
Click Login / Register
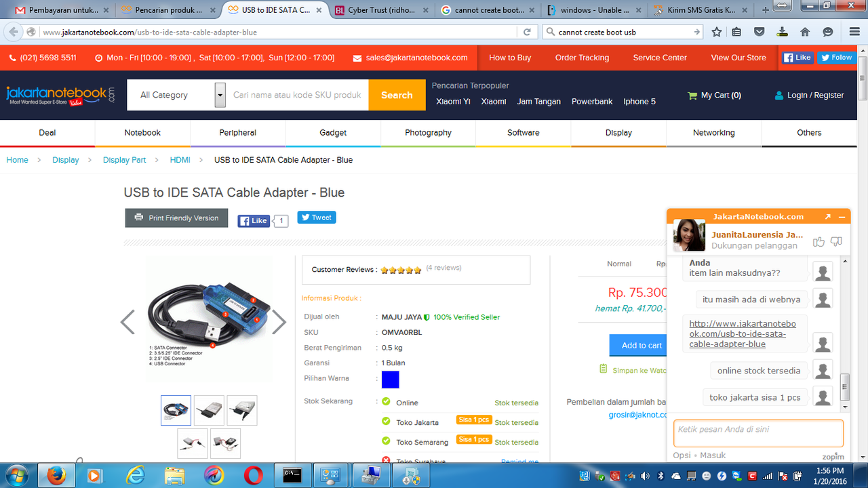click(809, 96)
